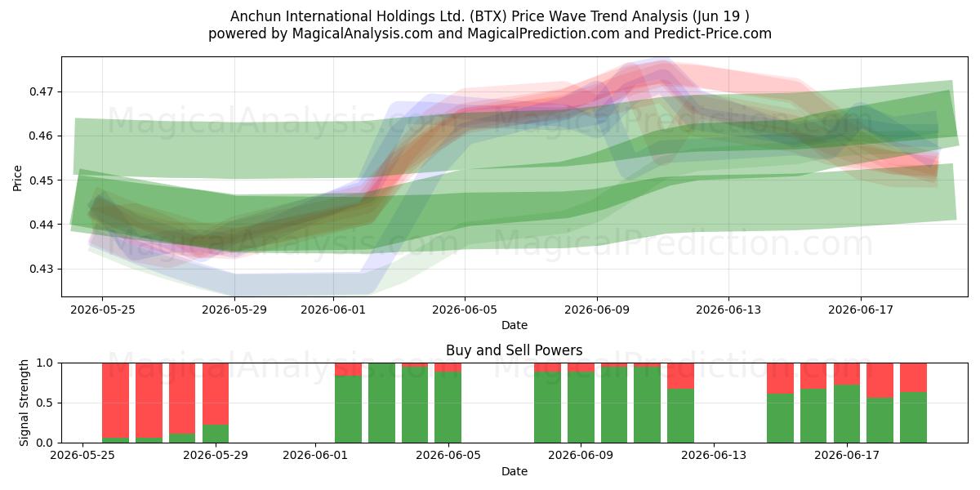Click the 2026-06-05 date tick on the price chart

click(465, 310)
